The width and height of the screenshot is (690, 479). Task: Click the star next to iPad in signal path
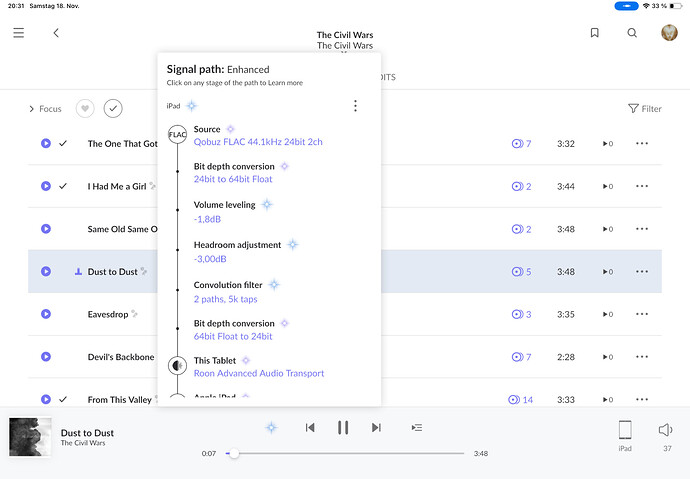(x=191, y=106)
